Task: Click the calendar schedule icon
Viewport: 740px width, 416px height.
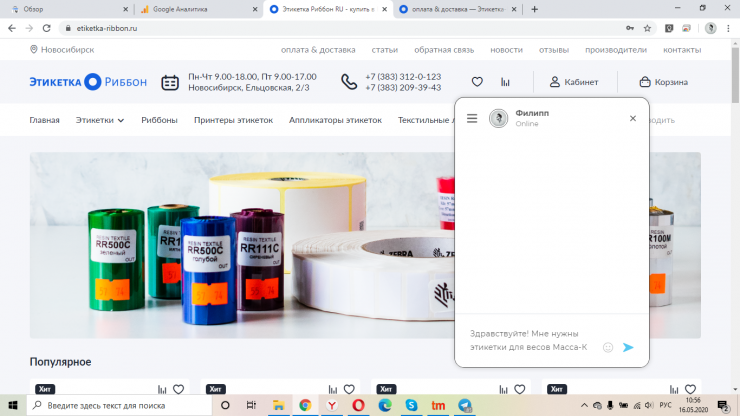Action: [170, 82]
